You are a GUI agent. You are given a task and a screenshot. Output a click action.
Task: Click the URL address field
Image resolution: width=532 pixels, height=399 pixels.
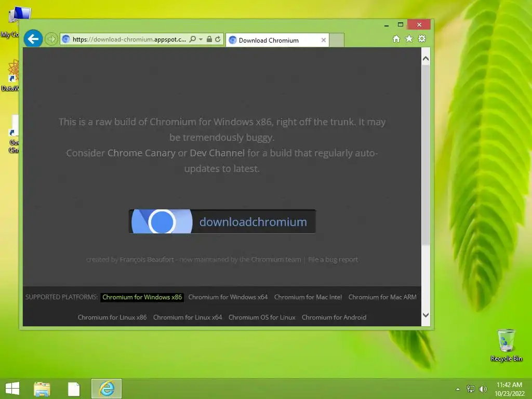click(x=129, y=39)
